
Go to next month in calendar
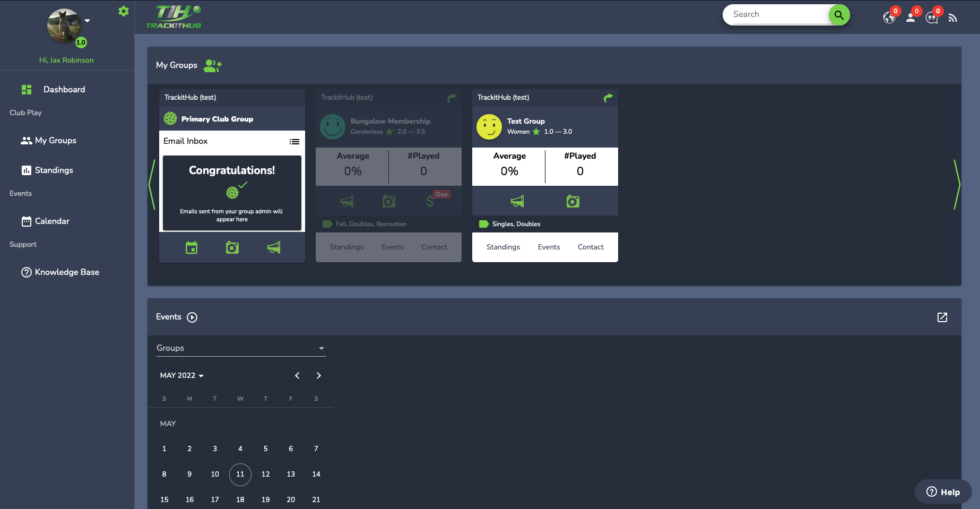[319, 375]
